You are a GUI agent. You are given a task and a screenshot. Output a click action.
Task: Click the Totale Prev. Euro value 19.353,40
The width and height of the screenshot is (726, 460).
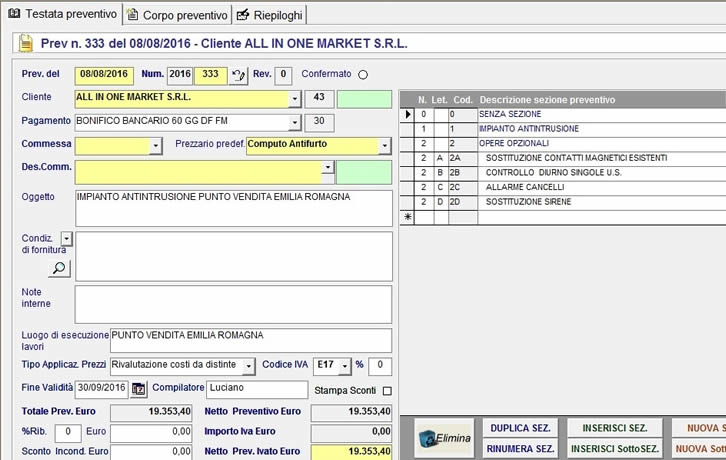151,412
